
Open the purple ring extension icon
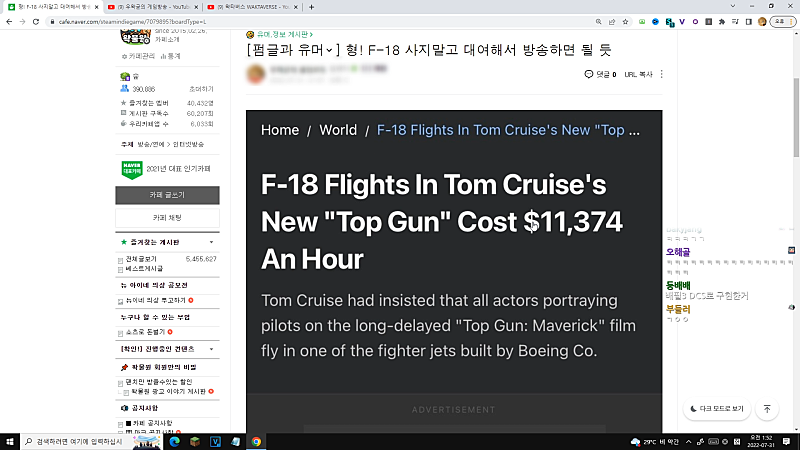click(x=695, y=22)
